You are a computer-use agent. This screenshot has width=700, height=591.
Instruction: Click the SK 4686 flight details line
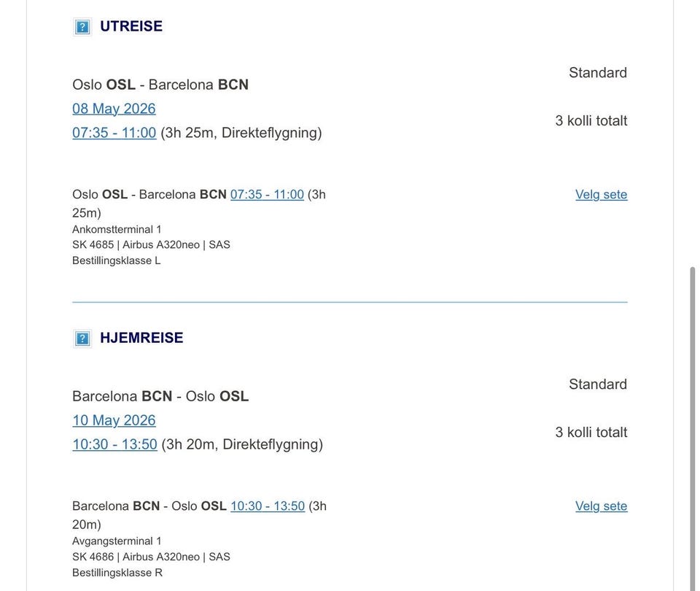point(151,557)
